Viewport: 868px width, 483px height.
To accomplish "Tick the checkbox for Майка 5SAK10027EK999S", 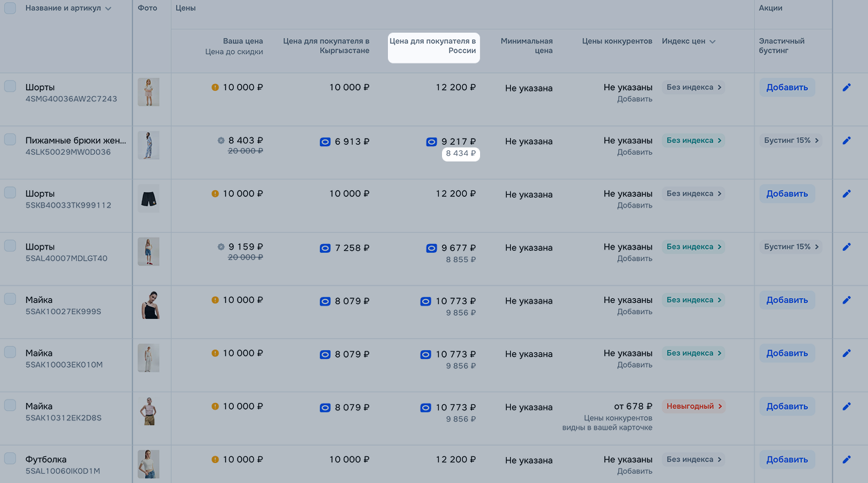I will [x=10, y=299].
